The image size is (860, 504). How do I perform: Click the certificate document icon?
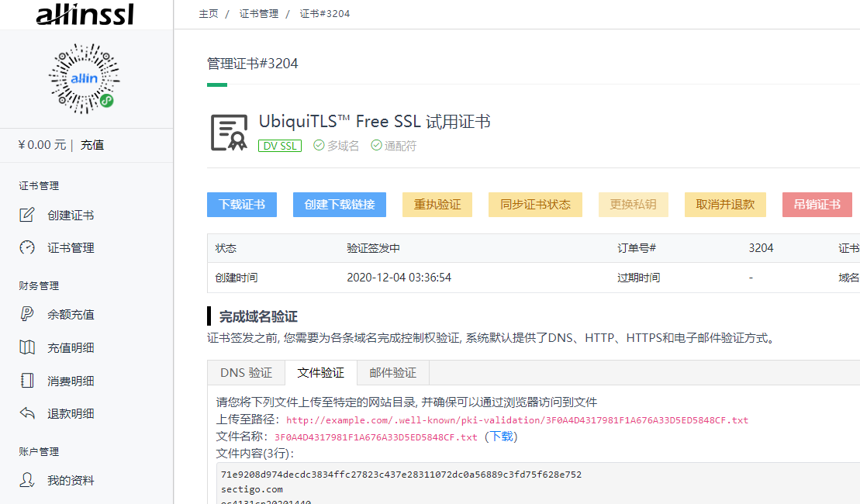pos(230,132)
